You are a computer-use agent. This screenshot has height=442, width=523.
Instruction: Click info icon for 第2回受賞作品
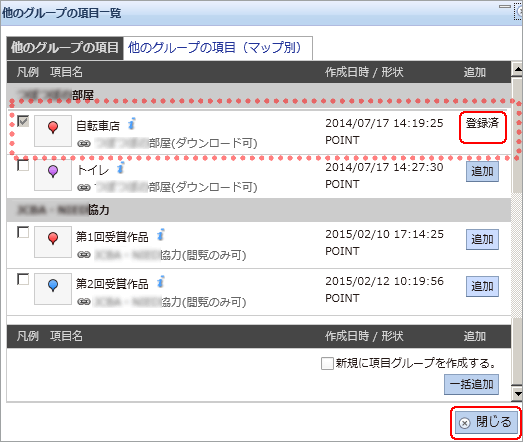tap(161, 282)
